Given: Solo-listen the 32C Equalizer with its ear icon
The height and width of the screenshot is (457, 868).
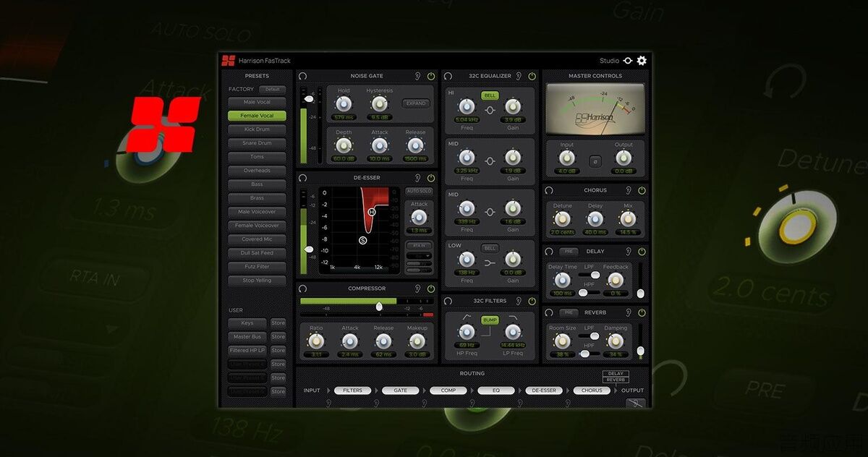Looking at the screenshot, I should (519, 76).
